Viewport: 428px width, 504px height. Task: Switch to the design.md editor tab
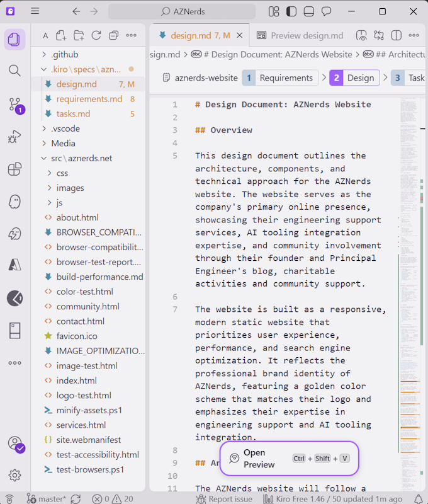pos(199,35)
